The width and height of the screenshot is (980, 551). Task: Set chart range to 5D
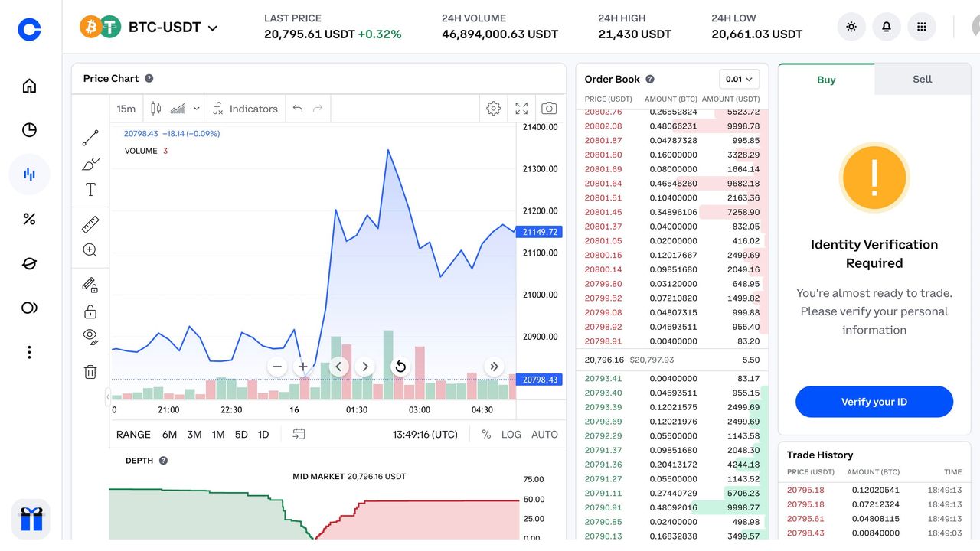[x=241, y=435]
